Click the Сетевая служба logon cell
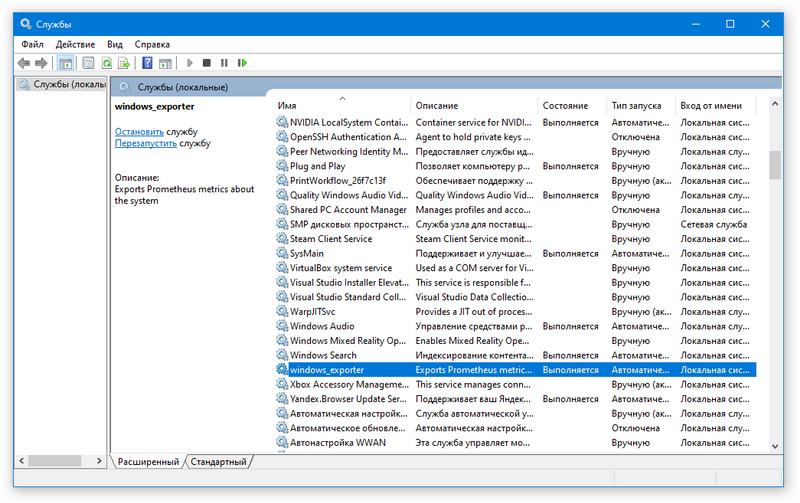Screen dimensions: 800x503 pos(713,224)
